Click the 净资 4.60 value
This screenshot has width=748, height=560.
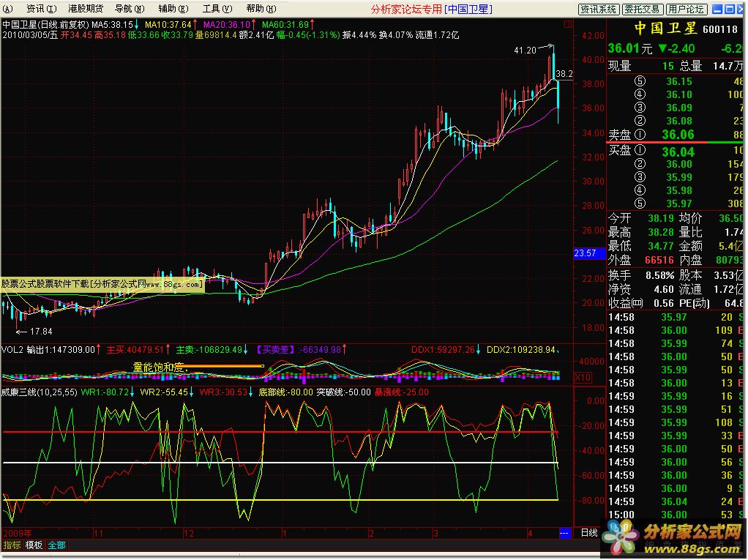click(x=664, y=290)
